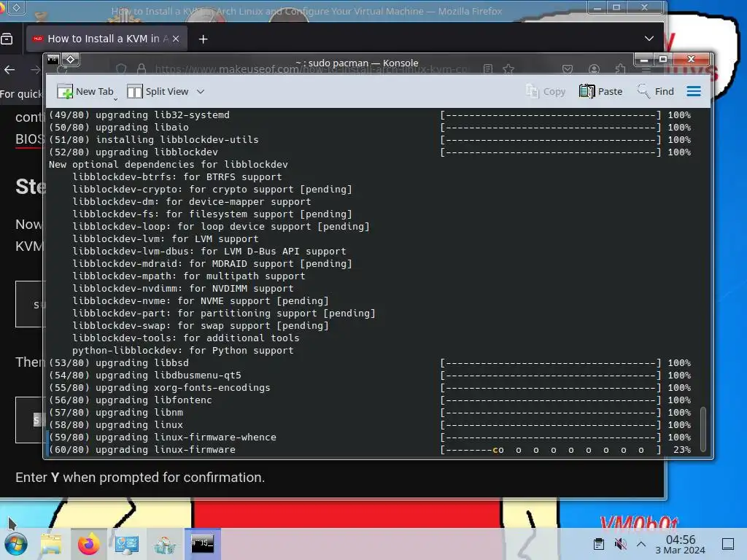The height and width of the screenshot is (560, 747).
Task: Click the muted volume tray icon
Action: (x=620, y=544)
